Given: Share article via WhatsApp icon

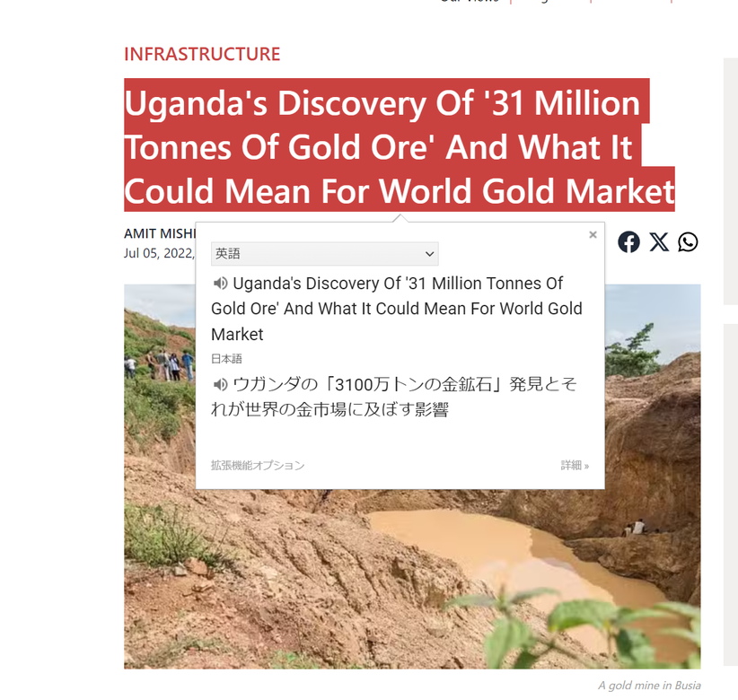Looking at the screenshot, I should point(688,241).
